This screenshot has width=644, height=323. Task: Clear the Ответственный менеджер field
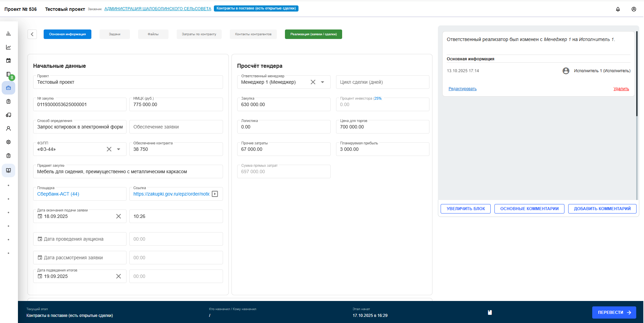[313, 82]
